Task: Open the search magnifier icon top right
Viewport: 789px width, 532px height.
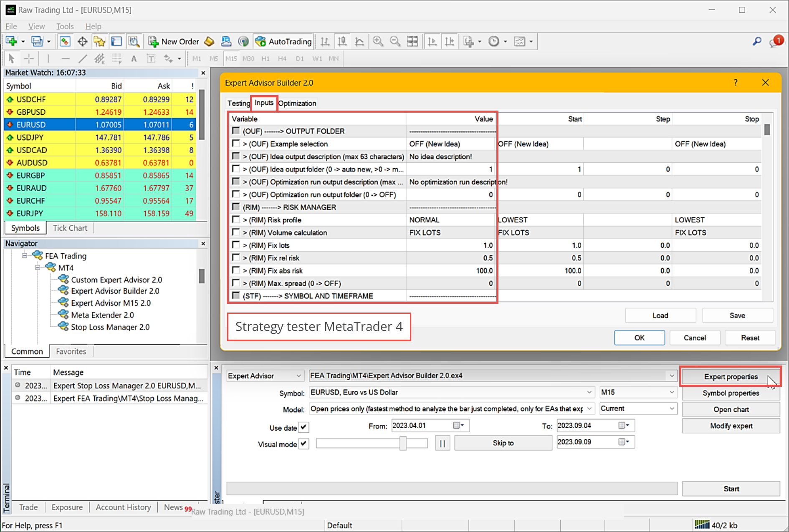Action: (757, 41)
